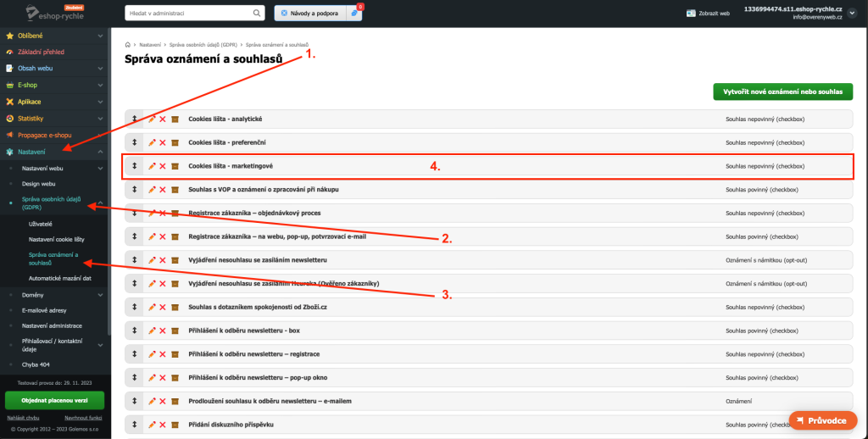Edit Vyjádření nesouhlasu se zasíláním newsletteru

click(152, 259)
